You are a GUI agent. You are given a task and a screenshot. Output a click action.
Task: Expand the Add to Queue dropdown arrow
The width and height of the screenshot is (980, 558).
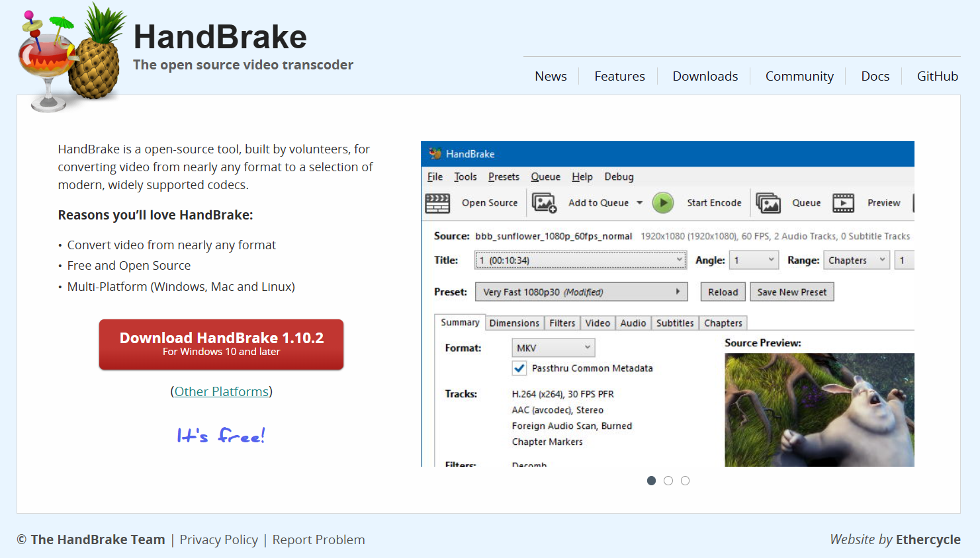tap(640, 203)
